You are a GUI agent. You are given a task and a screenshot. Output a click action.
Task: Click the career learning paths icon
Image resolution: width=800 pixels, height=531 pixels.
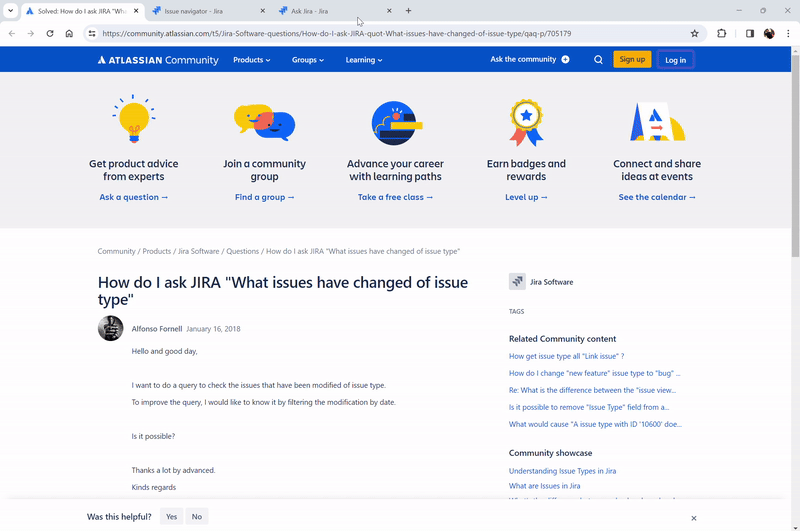click(396, 123)
